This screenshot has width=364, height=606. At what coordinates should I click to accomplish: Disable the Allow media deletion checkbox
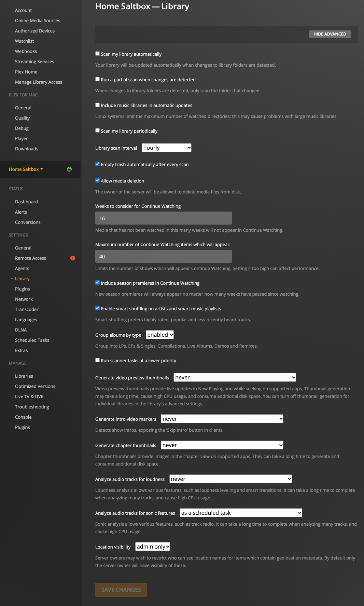98,180
